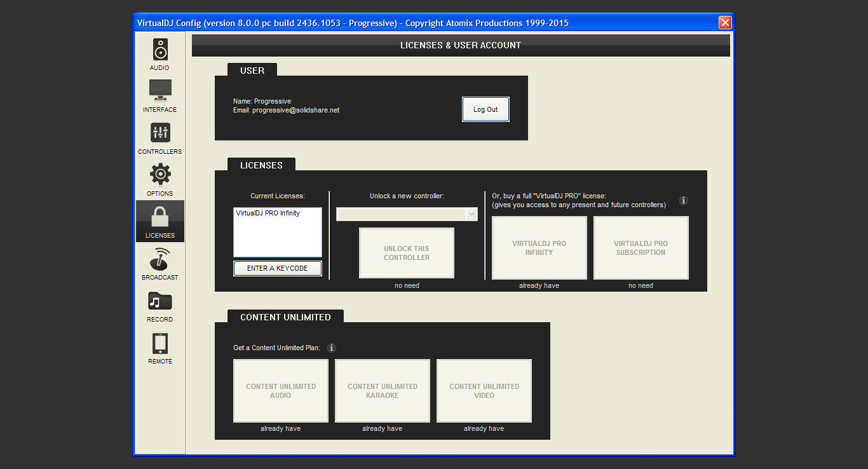The width and height of the screenshot is (868, 469).
Task: Click the info icon beside VirtualDJ PRO license
Action: tap(684, 201)
